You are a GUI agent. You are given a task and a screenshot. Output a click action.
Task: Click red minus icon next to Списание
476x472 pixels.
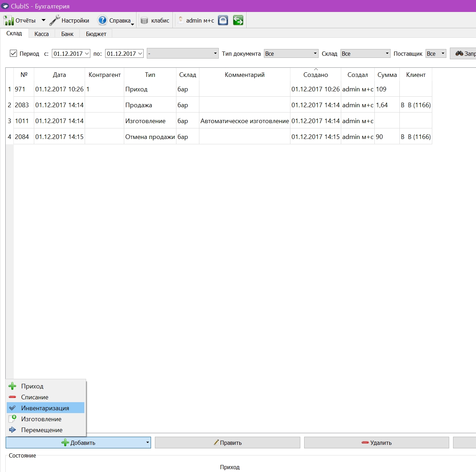(x=12, y=397)
